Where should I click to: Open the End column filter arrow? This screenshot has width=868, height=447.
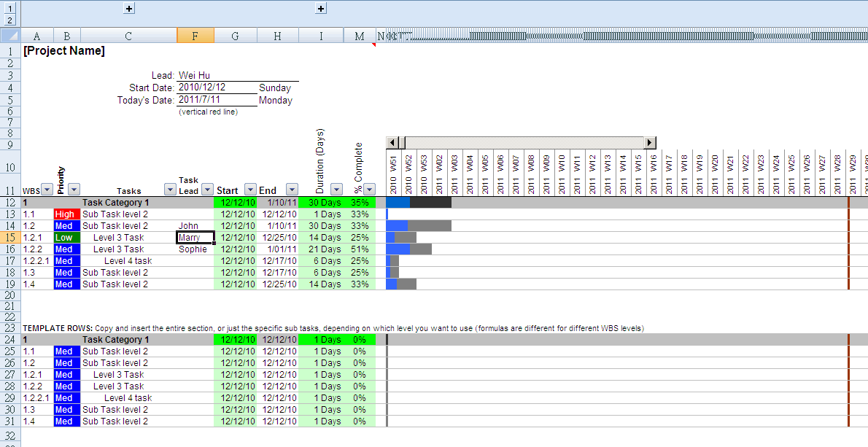(292, 190)
